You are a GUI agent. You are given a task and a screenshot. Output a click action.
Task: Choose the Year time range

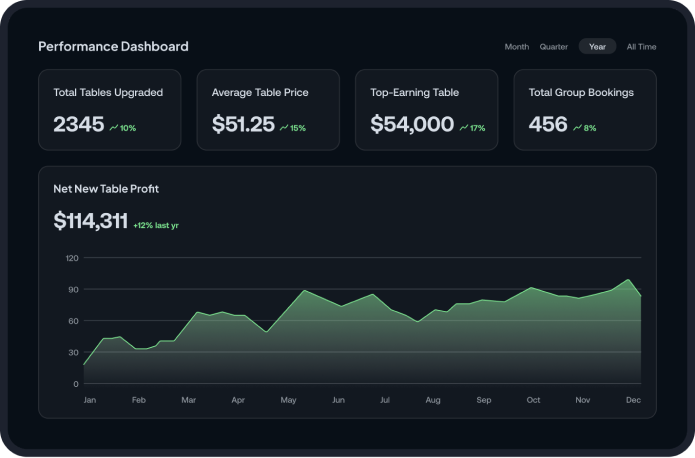pos(597,47)
